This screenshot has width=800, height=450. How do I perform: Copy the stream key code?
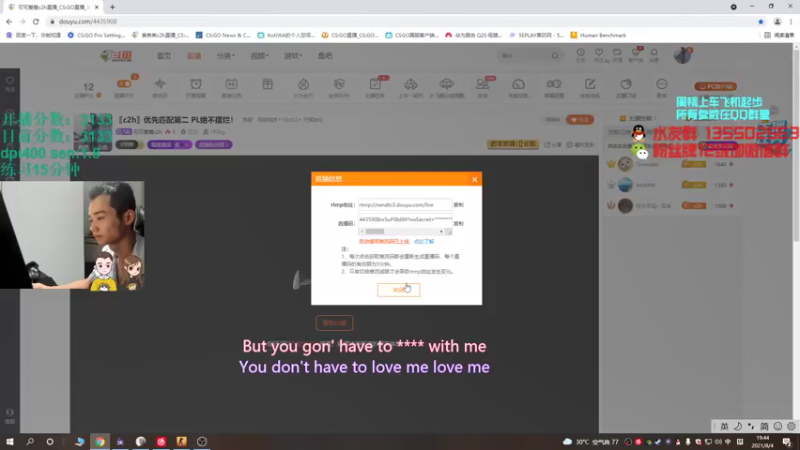tap(458, 223)
